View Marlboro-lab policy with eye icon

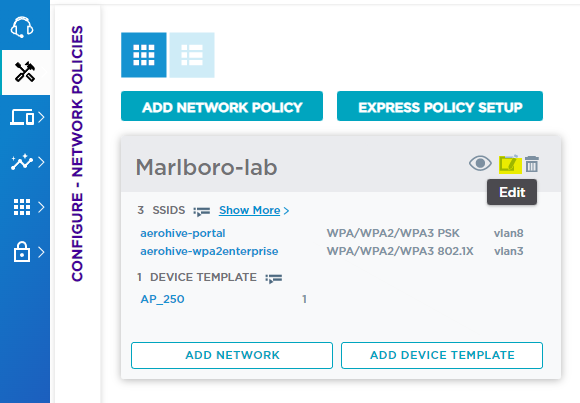point(480,163)
